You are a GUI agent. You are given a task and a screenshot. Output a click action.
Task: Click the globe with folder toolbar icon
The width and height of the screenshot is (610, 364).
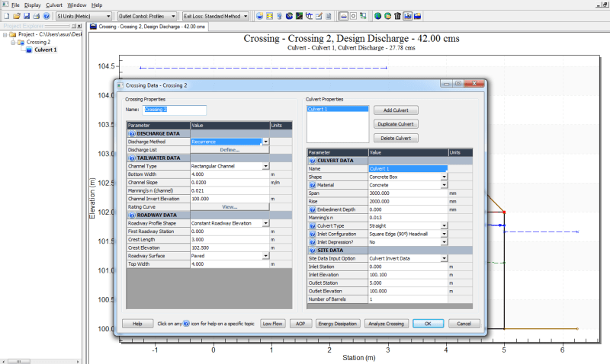click(388, 16)
